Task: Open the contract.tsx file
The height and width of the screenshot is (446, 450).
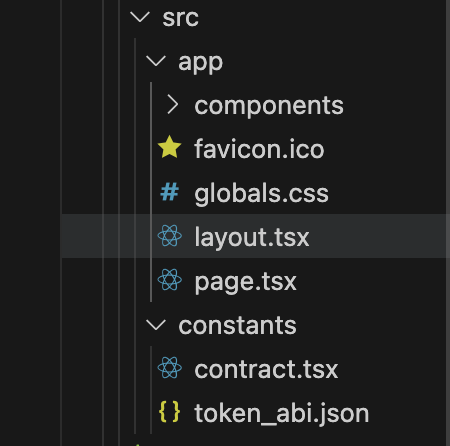Action: coord(266,369)
